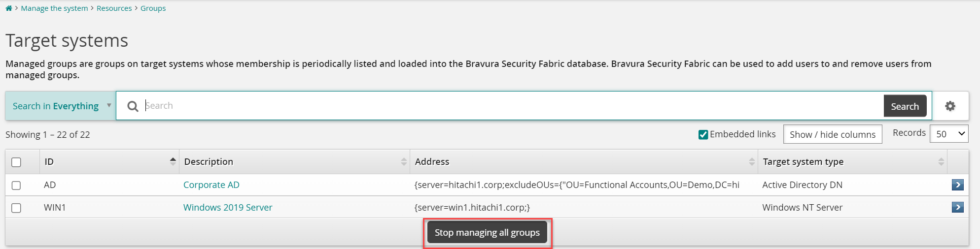Open AD row arrow icon
980x249 pixels.
coord(957,185)
